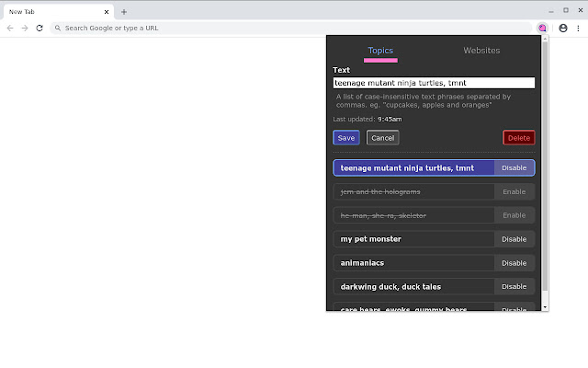Screen dimensions: 588x368
Task: Switch to the Topics tab
Action: [380, 51]
